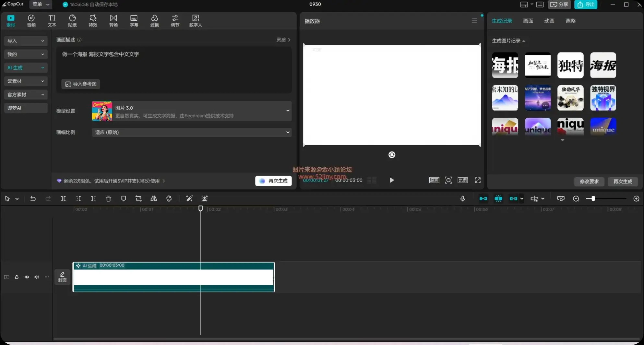
Task: Open the 贴纸 stickers panel
Action: [72, 21]
